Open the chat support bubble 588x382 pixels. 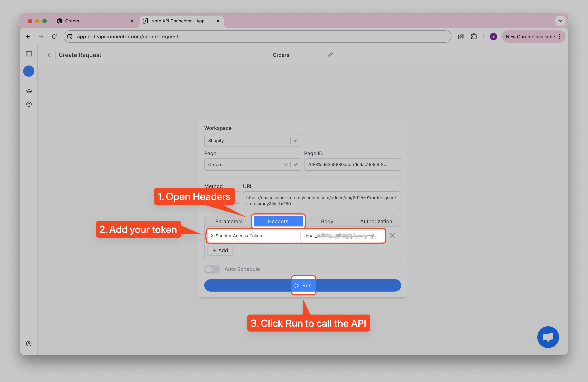[x=548, y=337]
